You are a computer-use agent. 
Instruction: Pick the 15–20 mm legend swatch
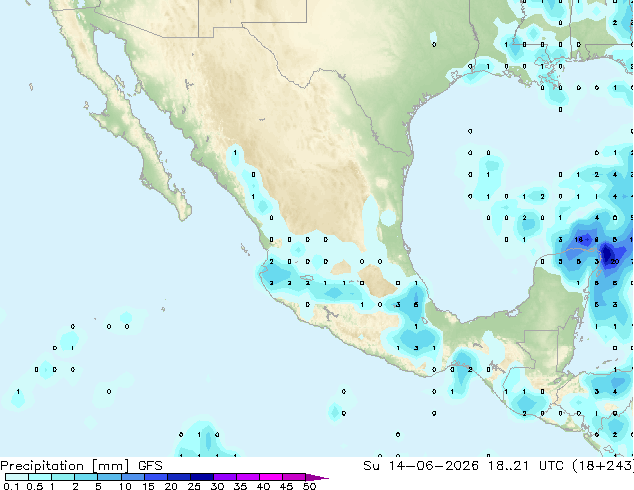155,477
